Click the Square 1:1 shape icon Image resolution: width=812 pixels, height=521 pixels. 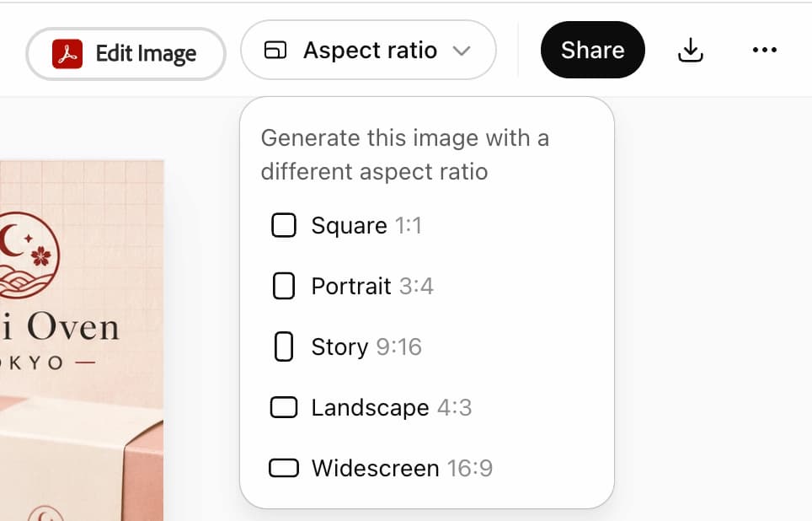click(x=284, y=225)
